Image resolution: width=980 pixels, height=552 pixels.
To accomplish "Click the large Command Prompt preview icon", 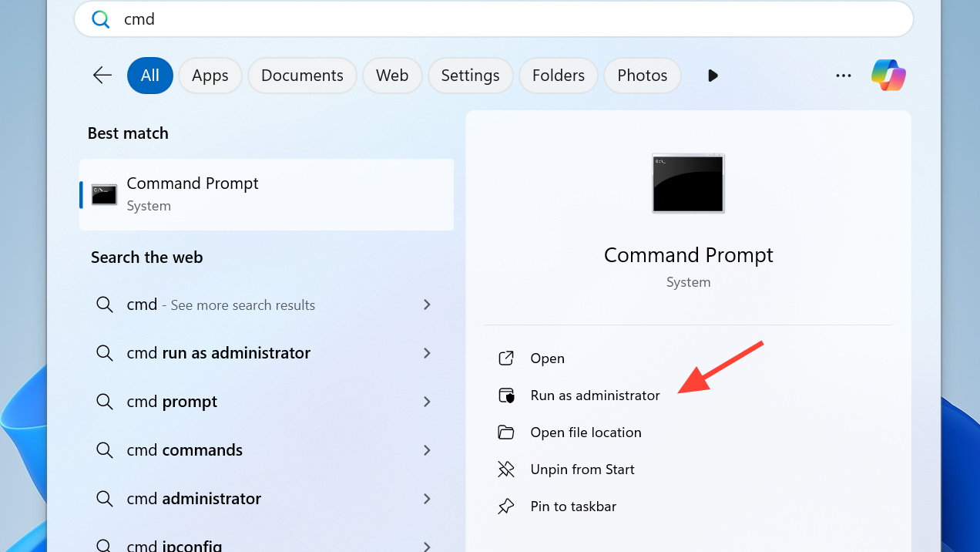I will tap(688, 183).
